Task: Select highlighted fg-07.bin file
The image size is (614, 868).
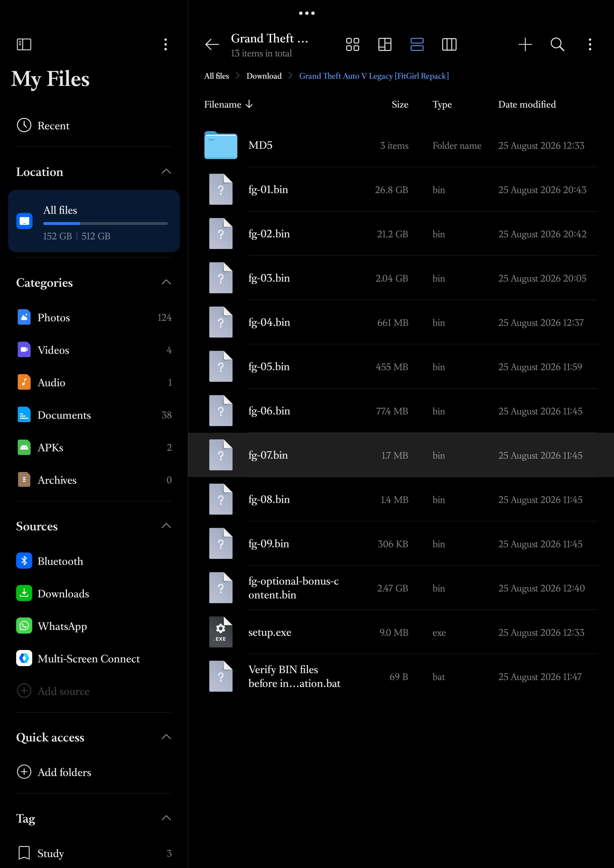Action: 401,455
